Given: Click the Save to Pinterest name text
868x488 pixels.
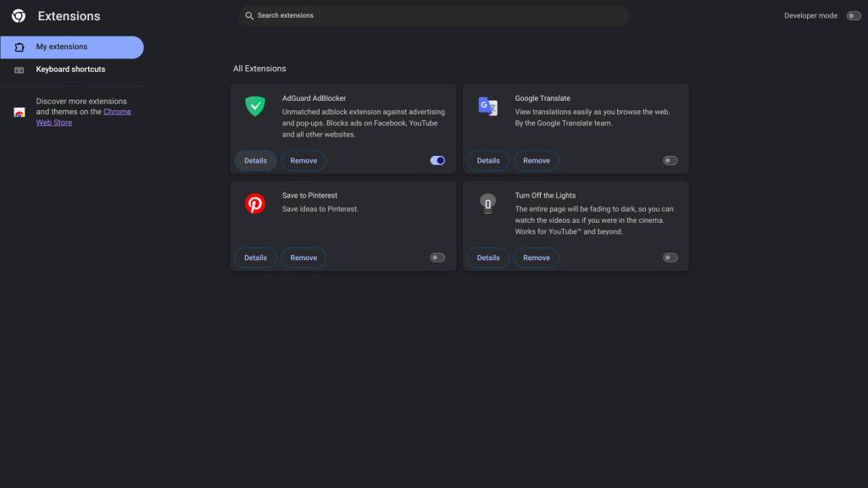Looking at the screenshot, I should [309, 196].
